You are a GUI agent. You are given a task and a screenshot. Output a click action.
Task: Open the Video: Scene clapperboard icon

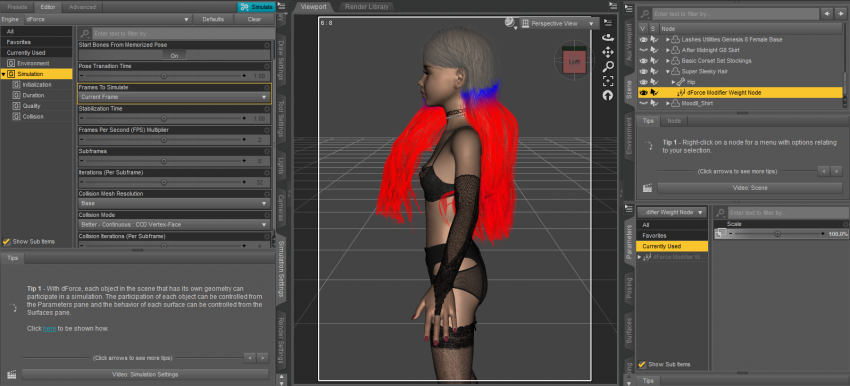click(647, 188)
